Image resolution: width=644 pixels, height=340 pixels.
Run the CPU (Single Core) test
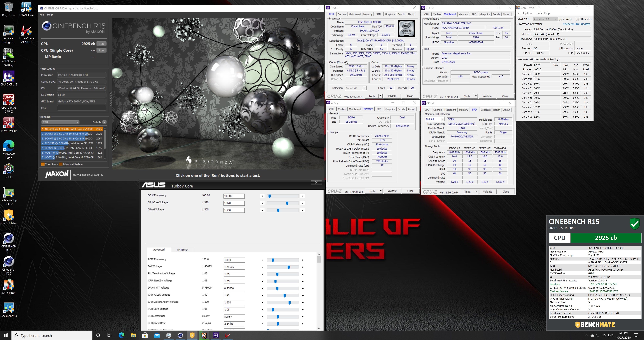[x=101, y=50]
